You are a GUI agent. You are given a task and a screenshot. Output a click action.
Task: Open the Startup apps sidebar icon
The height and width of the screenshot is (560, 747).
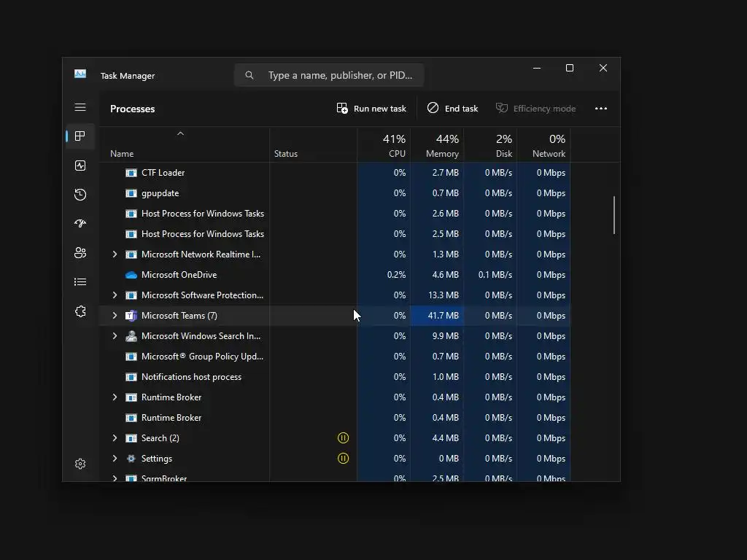[x=80, y=223]
